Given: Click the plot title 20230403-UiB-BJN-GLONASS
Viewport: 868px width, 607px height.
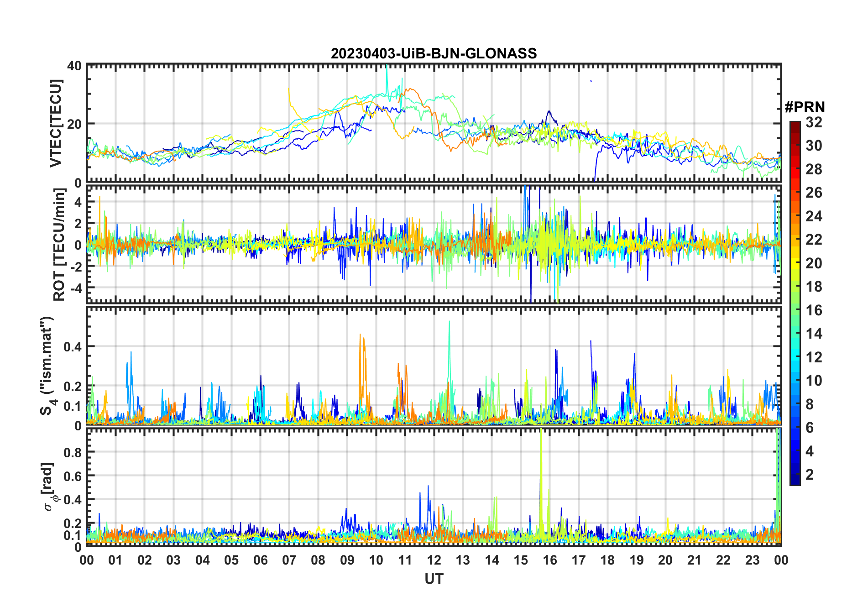Looking at the screenshot, I should tap(434, 53).
